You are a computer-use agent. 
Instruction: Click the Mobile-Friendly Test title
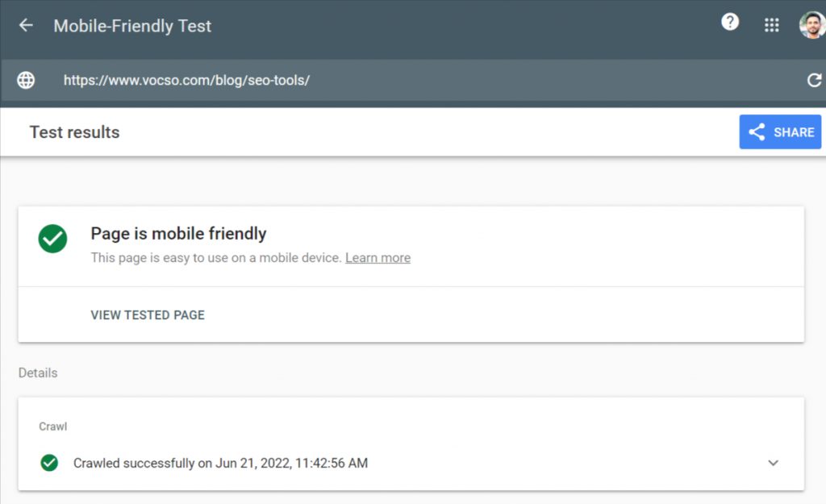[132, 26]
